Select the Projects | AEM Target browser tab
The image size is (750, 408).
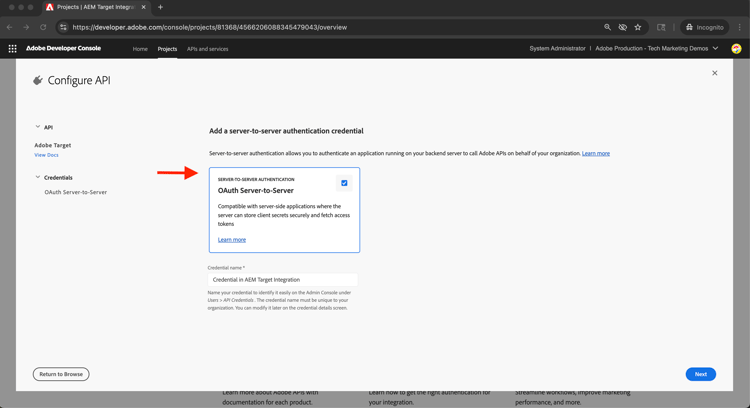[x=96, y=7]
